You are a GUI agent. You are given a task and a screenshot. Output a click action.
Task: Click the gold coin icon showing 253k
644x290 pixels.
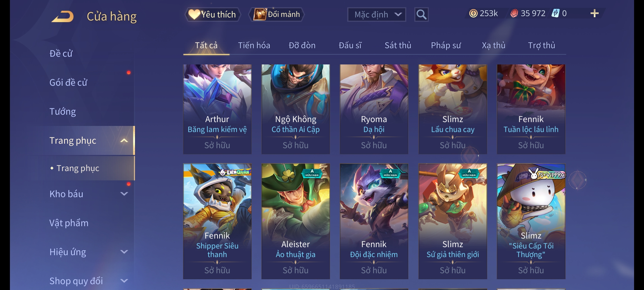coord(473,13)
